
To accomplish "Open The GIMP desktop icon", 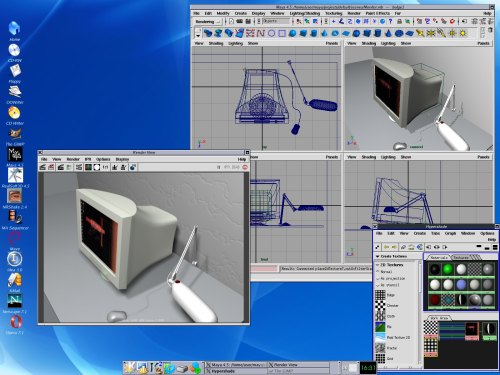I will pos(15,134).
